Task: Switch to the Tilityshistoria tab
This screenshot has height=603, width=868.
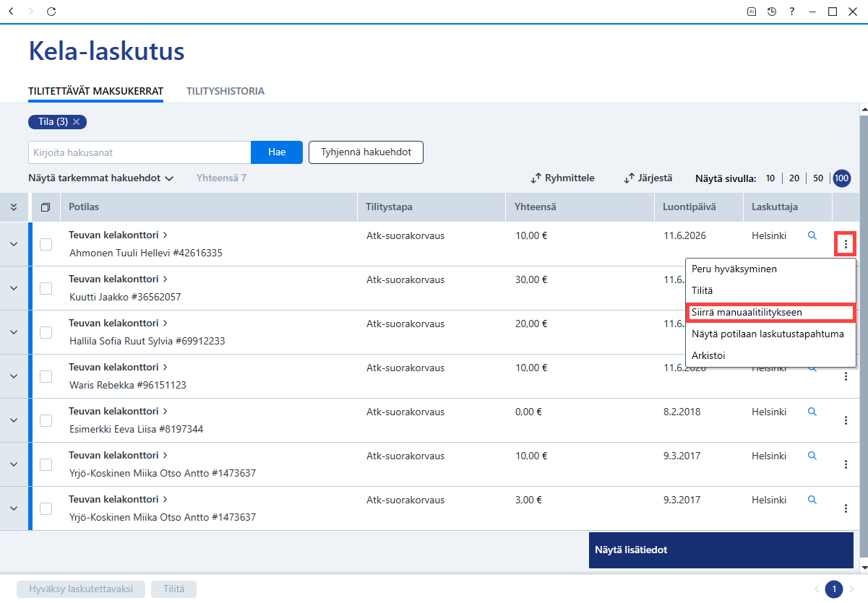Action: pyautogui.click(x=225, y=92)
